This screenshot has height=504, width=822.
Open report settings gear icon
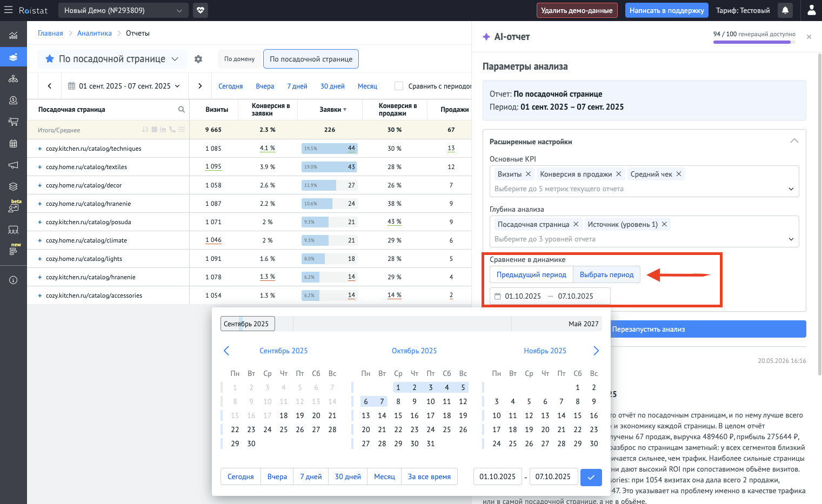[x=198, y=59]
